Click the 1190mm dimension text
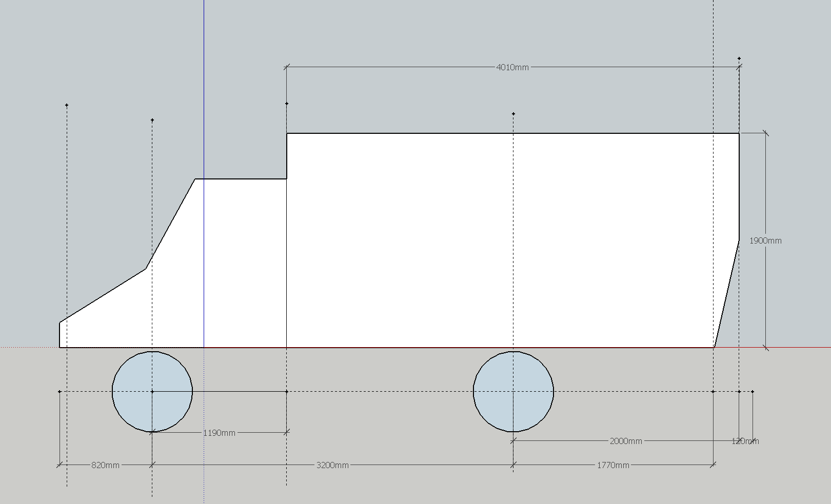Screen dimensions: 831x504 [x=219, y=433]
